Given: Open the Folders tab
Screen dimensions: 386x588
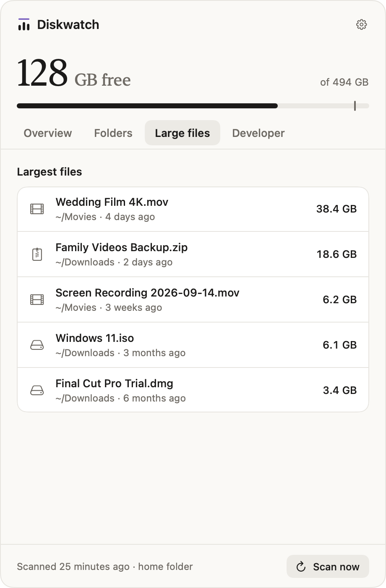Looking at the screenshot, I should (113, 133).
